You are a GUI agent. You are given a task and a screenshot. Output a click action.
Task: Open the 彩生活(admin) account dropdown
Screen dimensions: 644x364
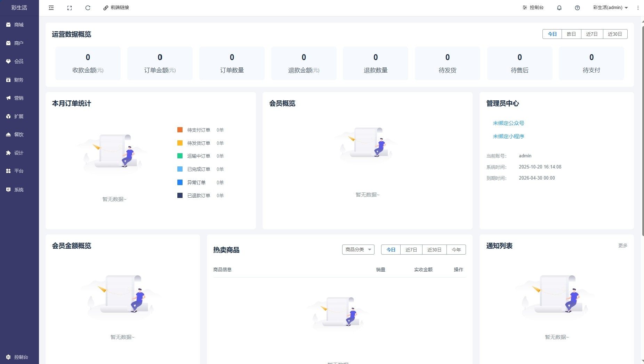(x=610, y=8)
